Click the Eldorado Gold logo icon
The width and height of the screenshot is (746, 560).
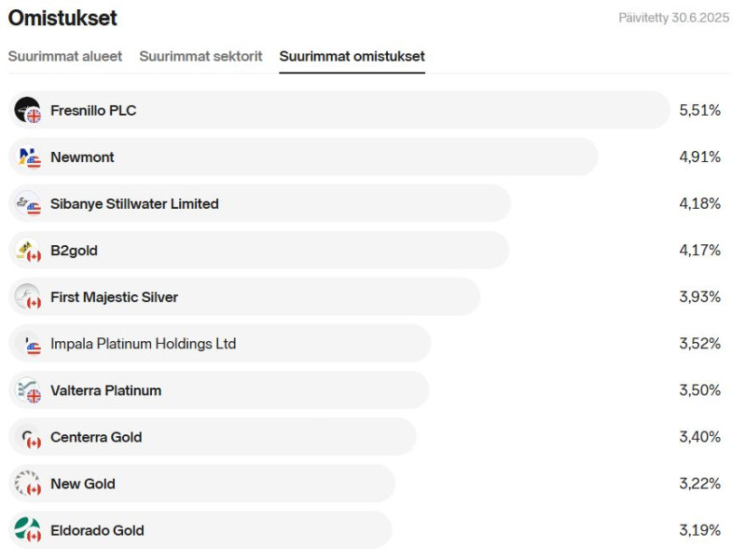click(x=28, y=530)
